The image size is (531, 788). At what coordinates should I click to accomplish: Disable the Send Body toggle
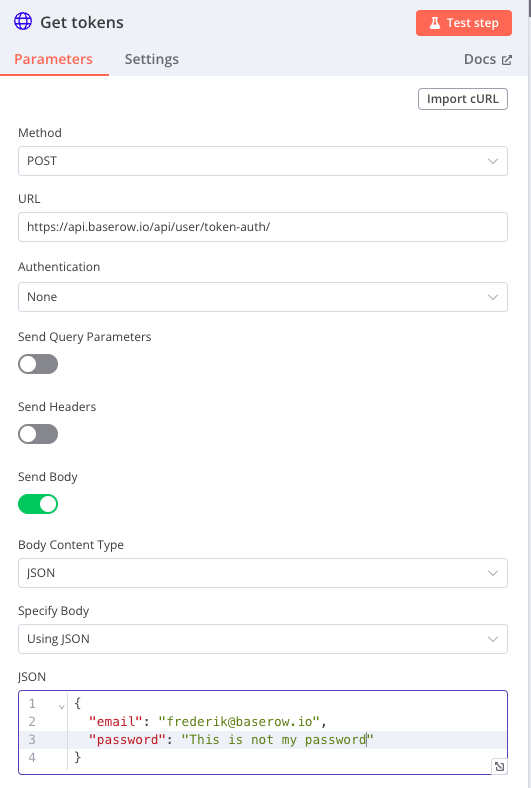[x=38, y=504]
